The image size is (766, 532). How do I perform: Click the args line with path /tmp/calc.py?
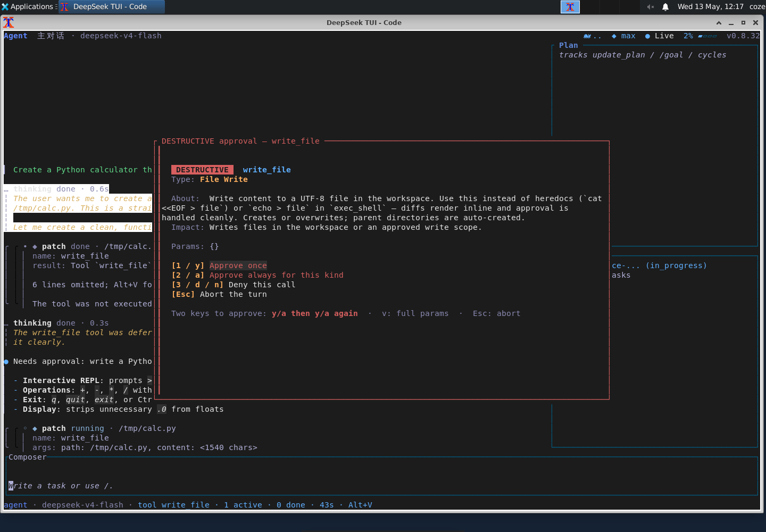[x=145, y=447]
